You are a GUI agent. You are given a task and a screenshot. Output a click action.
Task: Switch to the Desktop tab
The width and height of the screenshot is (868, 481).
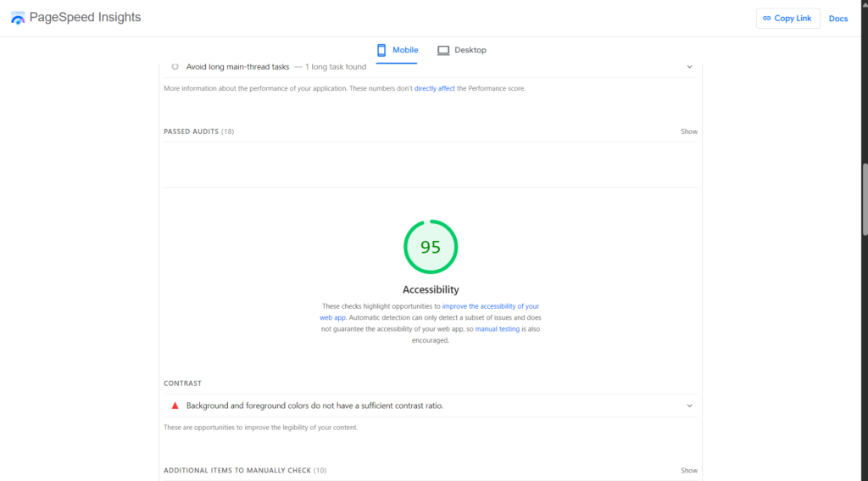462,50
